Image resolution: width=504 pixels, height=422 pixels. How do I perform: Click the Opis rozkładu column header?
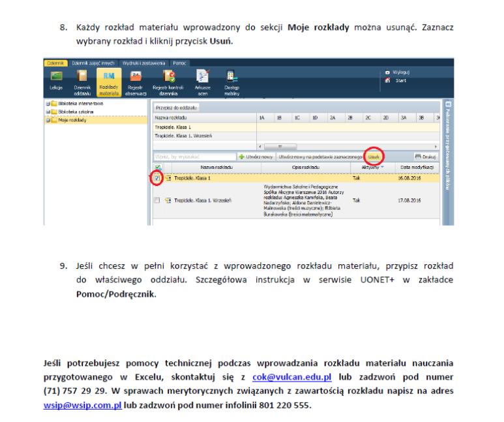306,167
